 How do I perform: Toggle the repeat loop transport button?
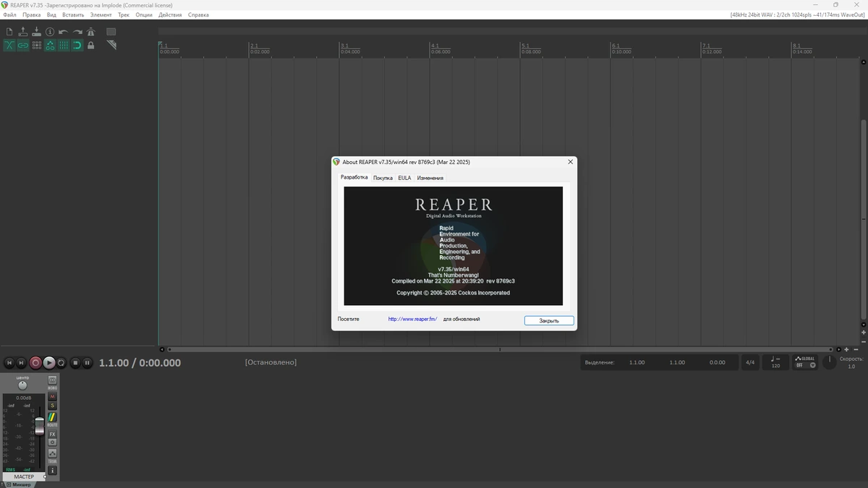[x=61, y=363]
